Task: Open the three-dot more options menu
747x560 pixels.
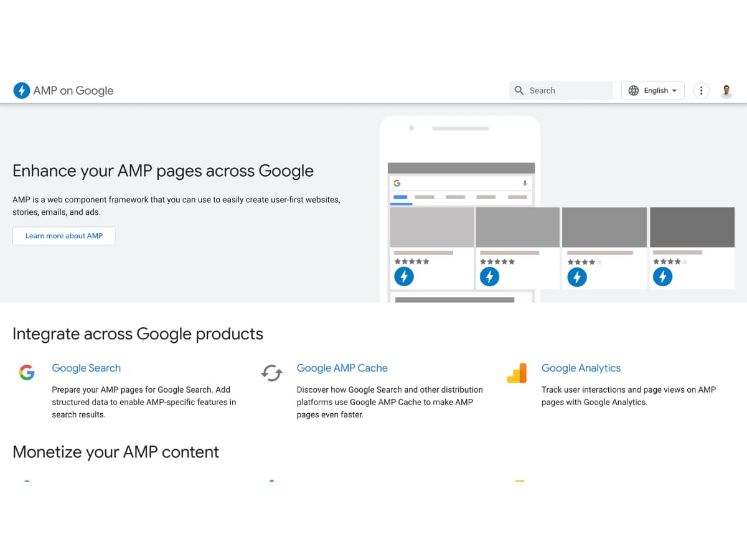Action: point(702,91)
